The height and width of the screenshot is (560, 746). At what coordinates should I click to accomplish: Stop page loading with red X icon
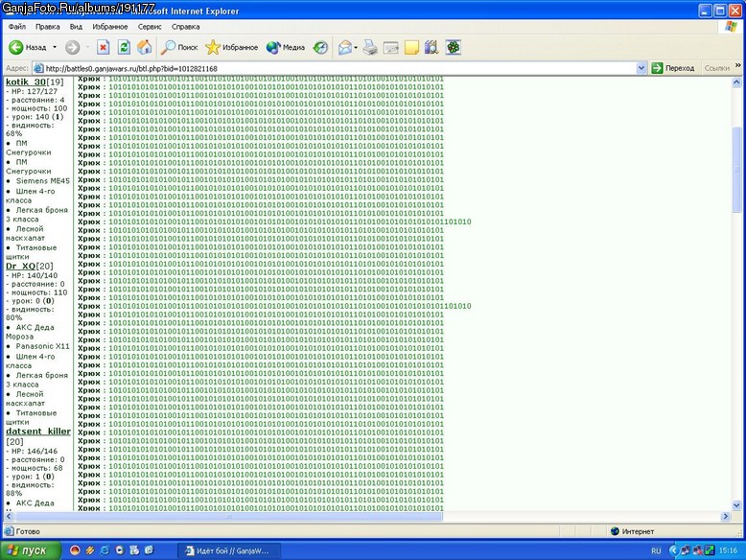click(x=104, y=47)
